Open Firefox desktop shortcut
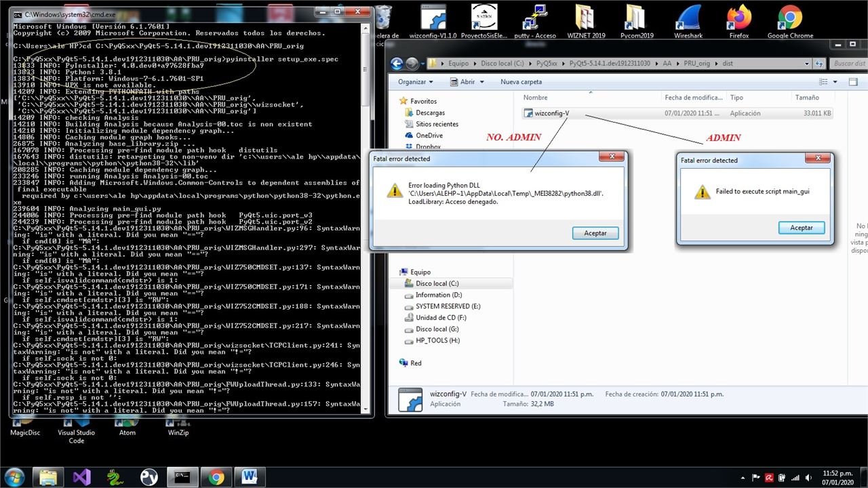The height and width of the screenshot is (488, 868). pyautogui.click(x=739, y=21)
